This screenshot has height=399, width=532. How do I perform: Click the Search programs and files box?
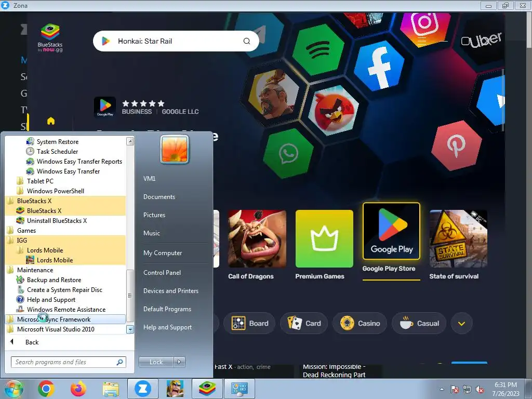[x=68, y=362]
